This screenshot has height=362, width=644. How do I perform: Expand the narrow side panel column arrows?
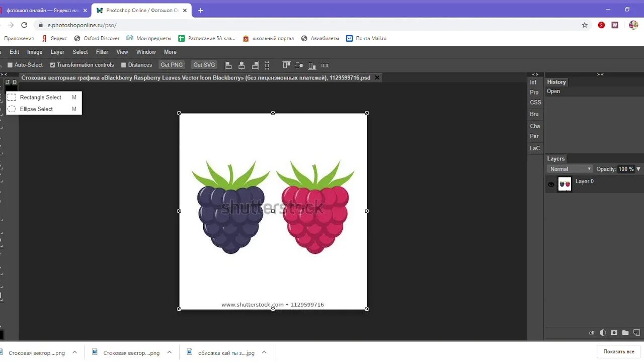[535, 74]
